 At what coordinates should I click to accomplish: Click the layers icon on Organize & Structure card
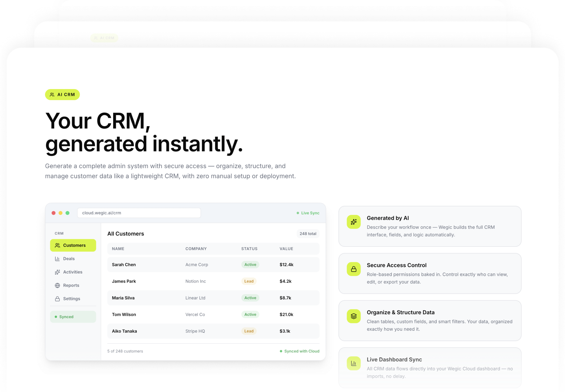tap(353, 316)
